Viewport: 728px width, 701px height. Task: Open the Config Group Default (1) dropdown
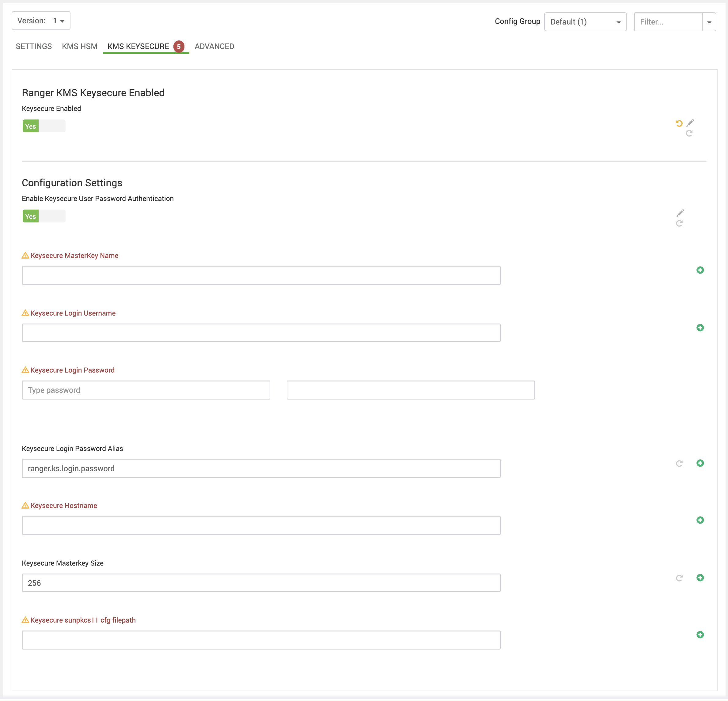[585, 22]
